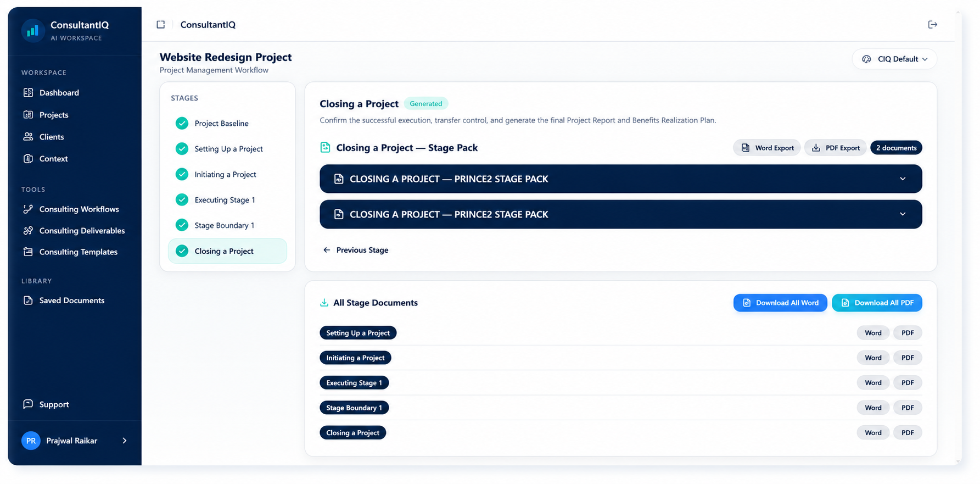Open Dashboard from the sidebar
Image resolution: width=980 pixels, height=484 pixels.
click(x=59, y=93)
